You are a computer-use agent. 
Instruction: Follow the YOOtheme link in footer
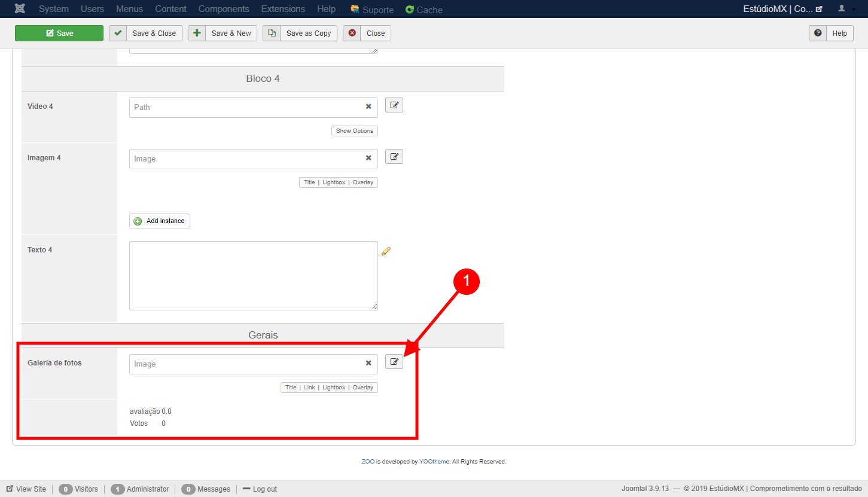coord(434,462)
